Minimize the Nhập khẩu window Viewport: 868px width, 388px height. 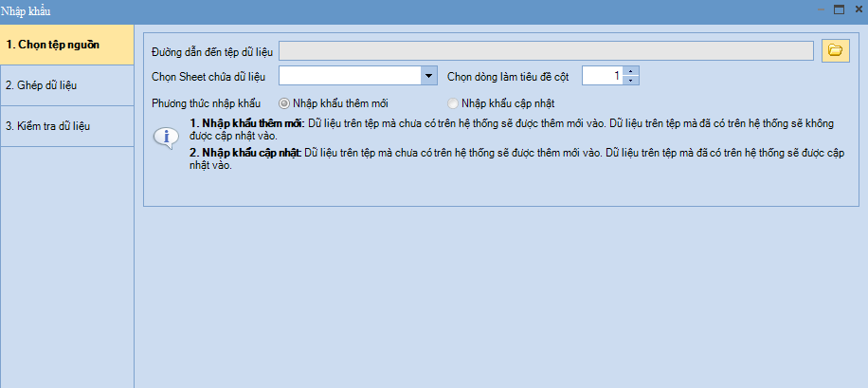[821, 9]
